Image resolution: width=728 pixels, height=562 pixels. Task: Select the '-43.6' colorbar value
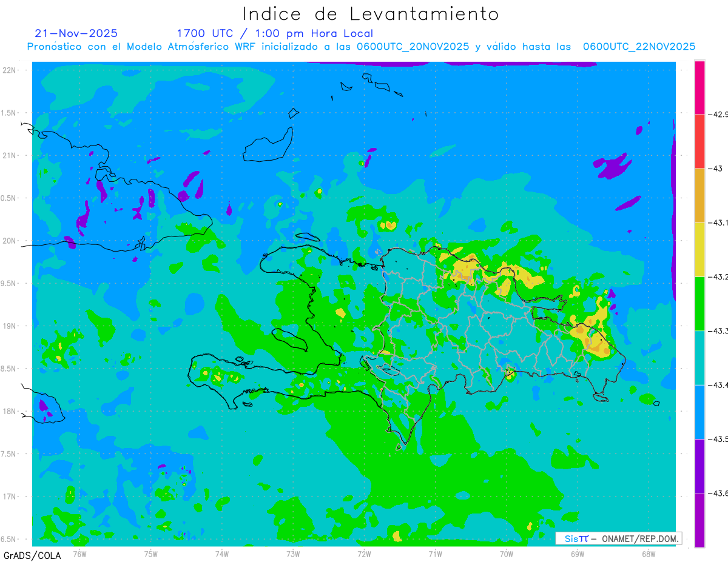tap(719, 493)
